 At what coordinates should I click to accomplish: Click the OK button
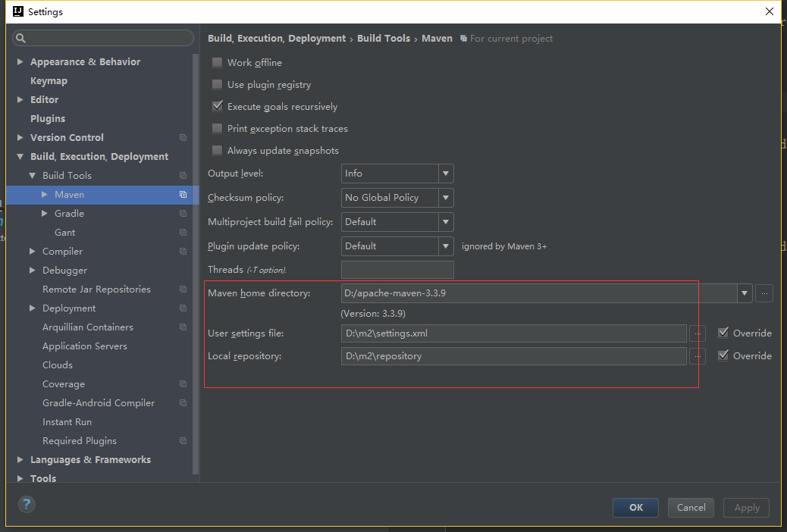click(x=635, y=507)
